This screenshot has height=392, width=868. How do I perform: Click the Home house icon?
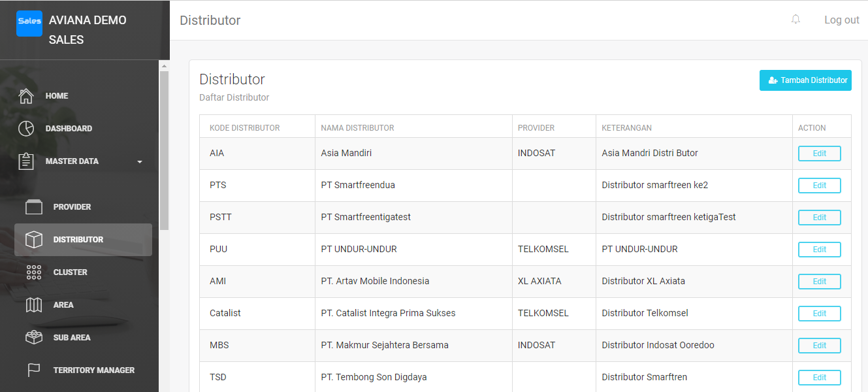tap(26, 96)
